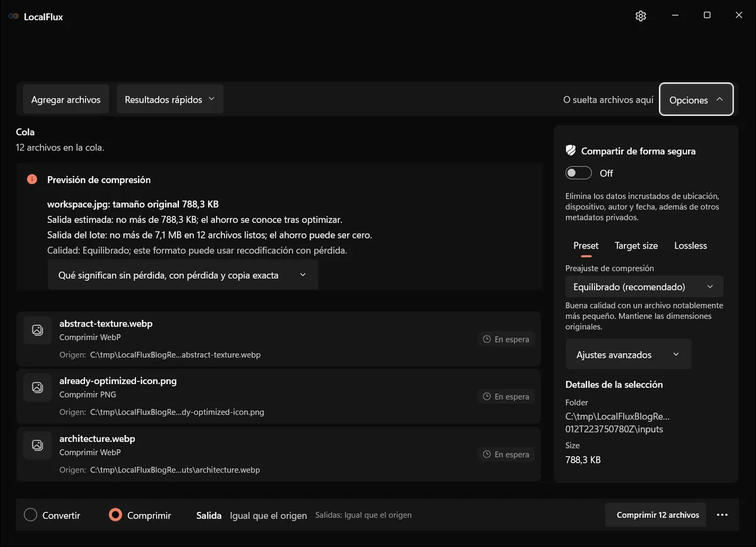Click the shield icon beside Compartir de forma segura

click(571, 150)
